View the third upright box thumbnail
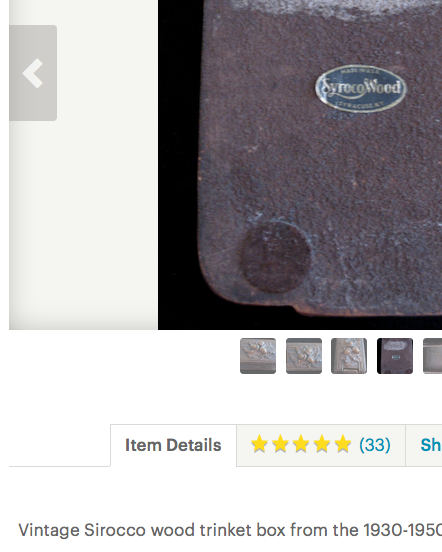 (349, 356)
